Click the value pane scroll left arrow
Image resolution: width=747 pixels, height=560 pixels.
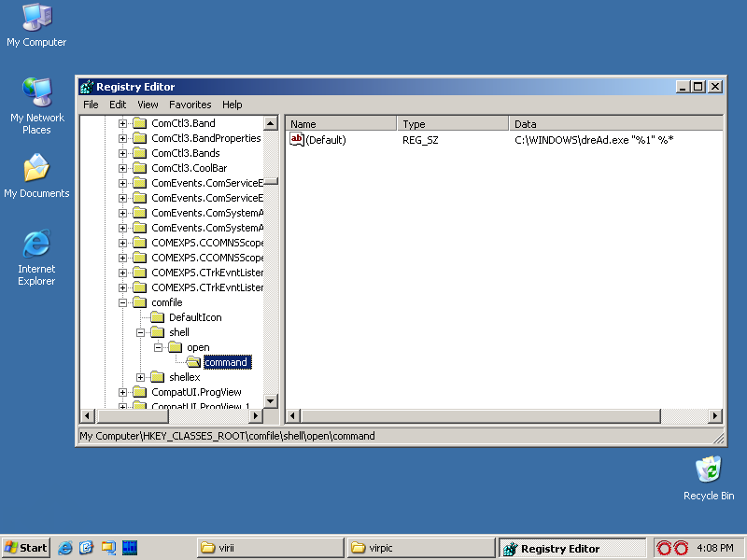click(292, 416)
